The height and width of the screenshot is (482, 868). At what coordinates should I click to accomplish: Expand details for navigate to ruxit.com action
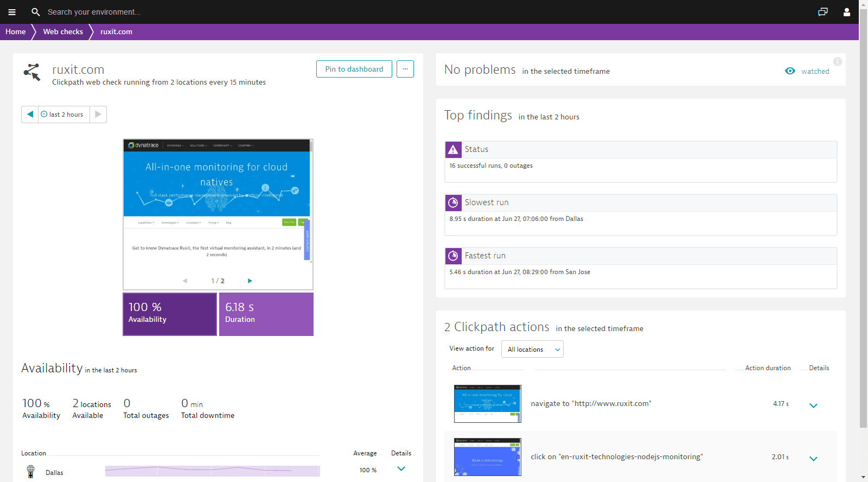[x=813, y=405]
